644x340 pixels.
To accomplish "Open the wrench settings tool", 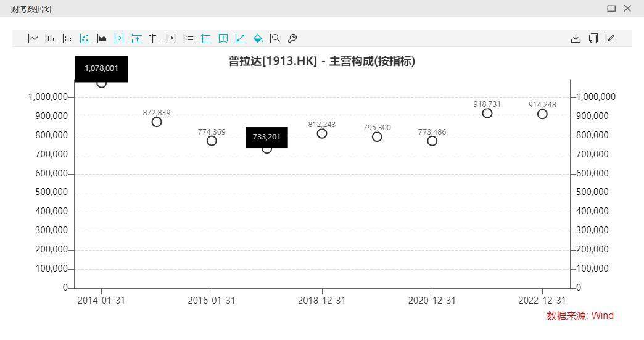I will pos(292,39).
